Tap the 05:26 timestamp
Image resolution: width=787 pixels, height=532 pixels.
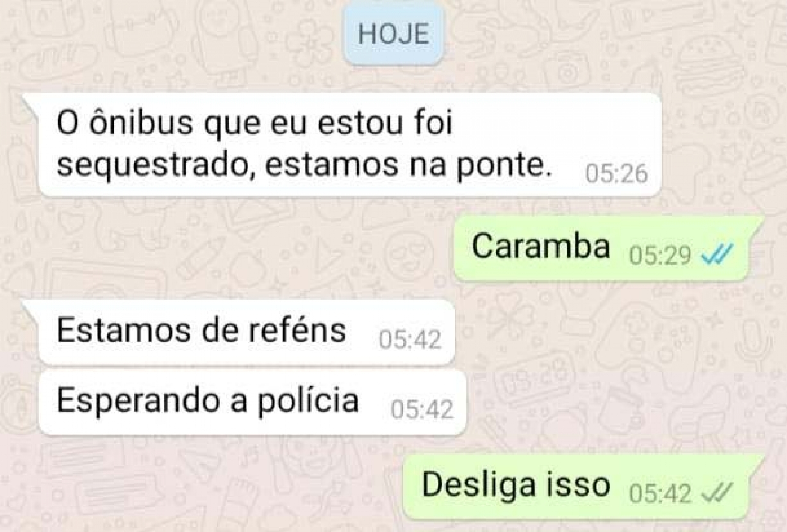(616, 173)
